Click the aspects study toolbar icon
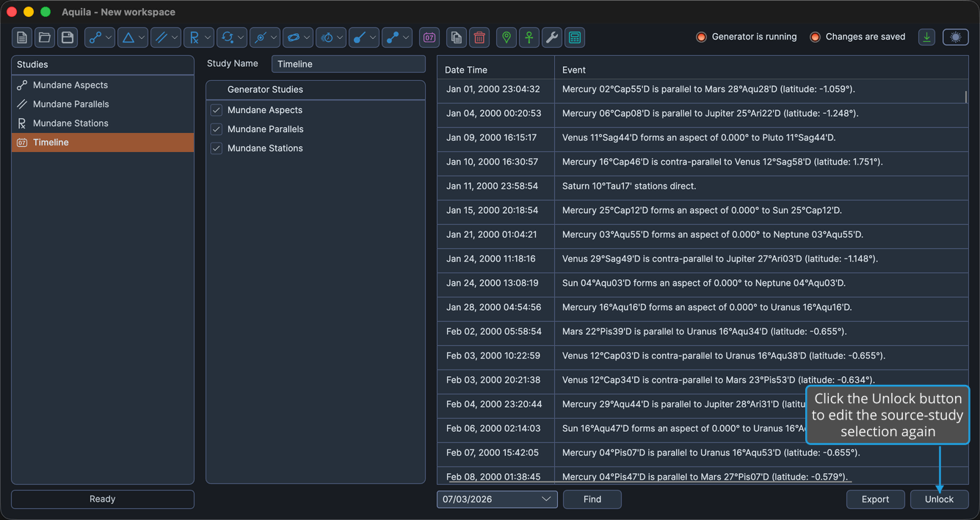Image resolution: width=980 pixels, height=520 pixels. (x=95, y=37)
